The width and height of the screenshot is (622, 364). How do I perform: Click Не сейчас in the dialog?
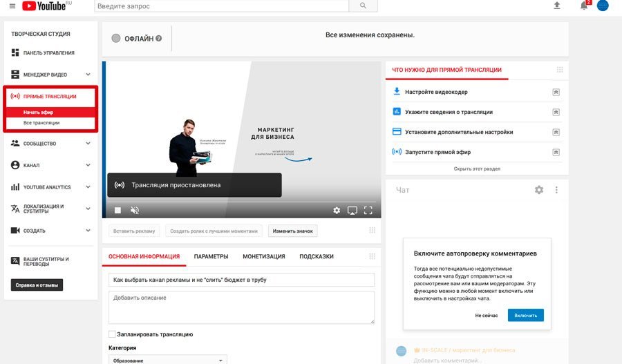click(487, 315)
